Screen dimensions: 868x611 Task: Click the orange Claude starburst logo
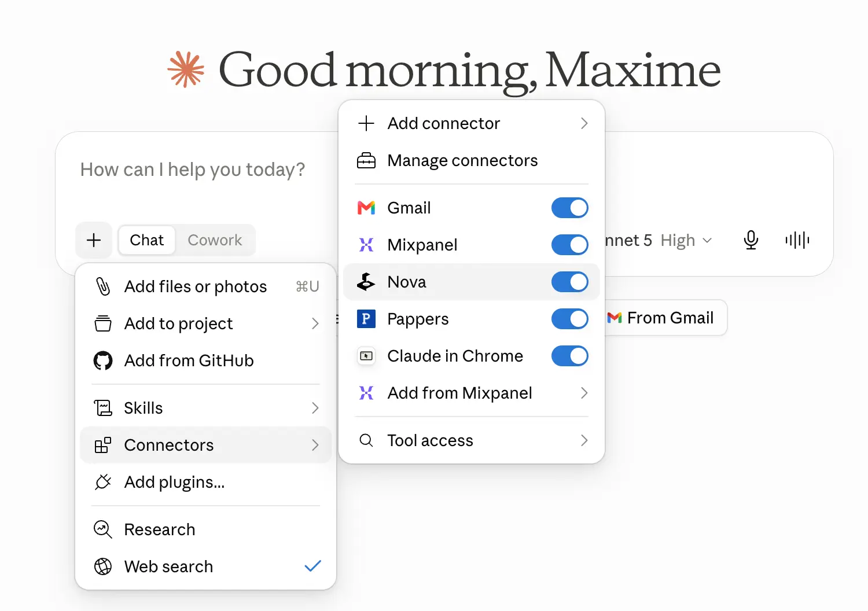186,70
